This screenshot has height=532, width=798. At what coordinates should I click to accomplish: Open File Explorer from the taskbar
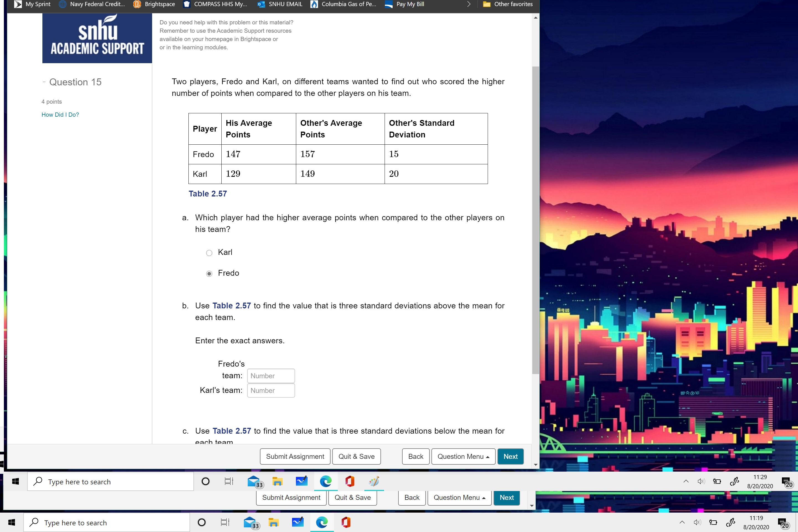(278, 482)
